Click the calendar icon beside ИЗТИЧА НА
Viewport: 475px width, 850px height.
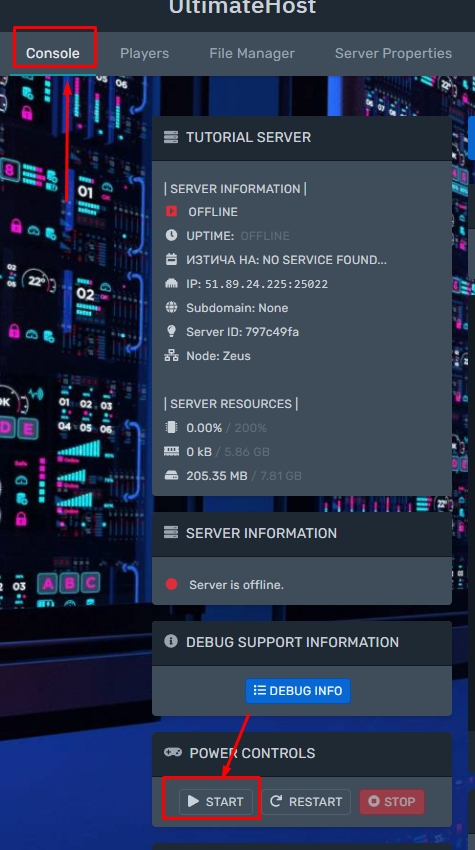tap(171, 259)
